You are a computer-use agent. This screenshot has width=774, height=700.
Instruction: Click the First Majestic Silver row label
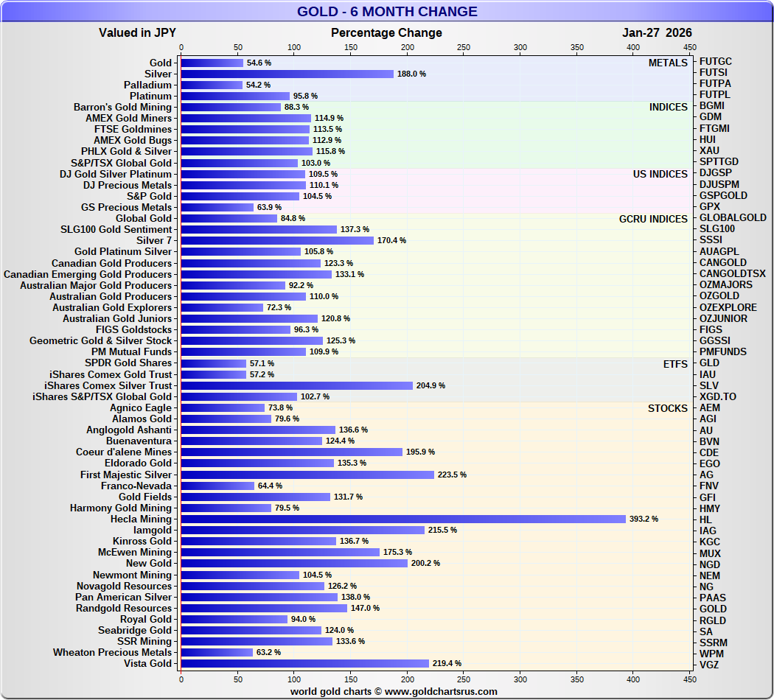126,475
